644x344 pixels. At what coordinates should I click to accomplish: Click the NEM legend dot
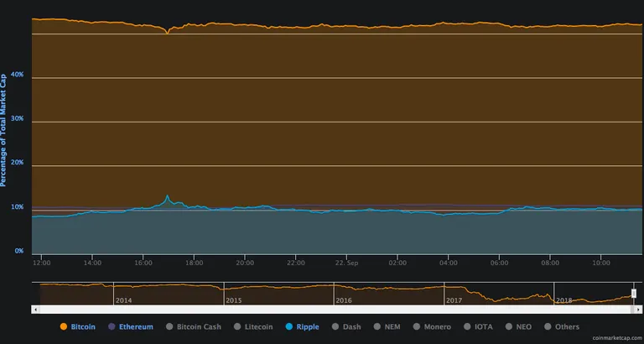click(x=377, y=326)
